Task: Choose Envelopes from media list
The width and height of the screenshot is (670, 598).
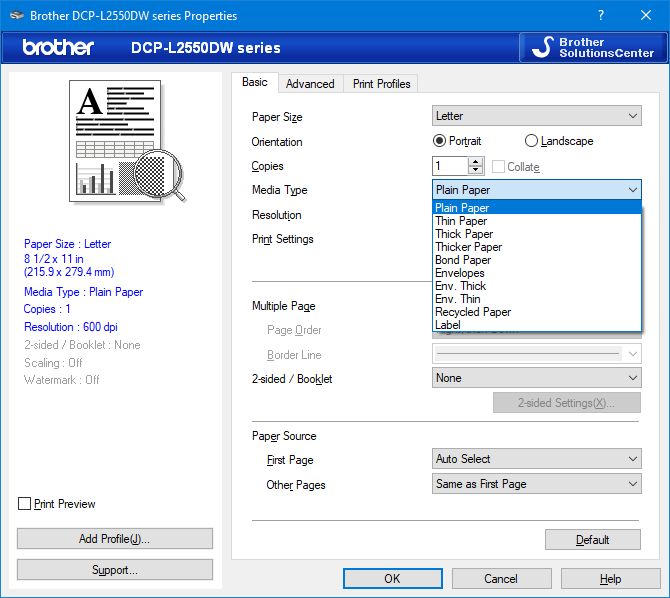Action: coord(537,273)
